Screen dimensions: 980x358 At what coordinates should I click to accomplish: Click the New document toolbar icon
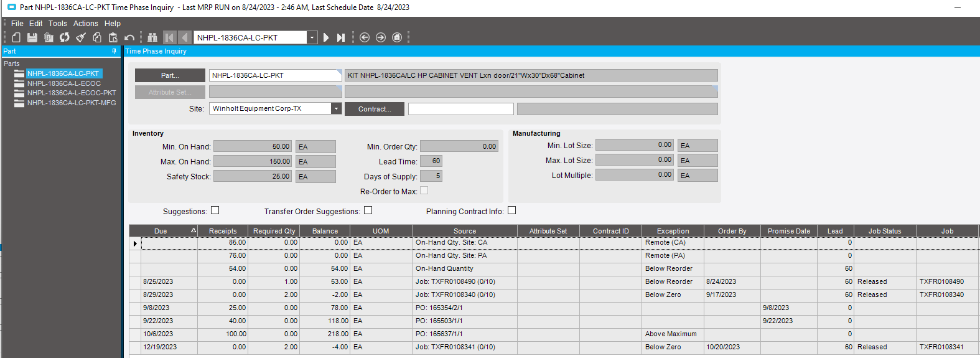(x=16, y=37)
